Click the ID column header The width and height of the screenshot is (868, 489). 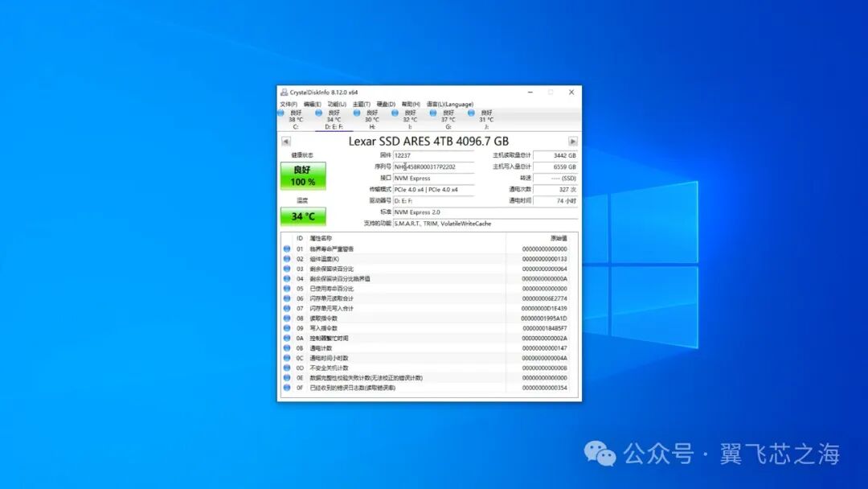click(x=300, y=239)
